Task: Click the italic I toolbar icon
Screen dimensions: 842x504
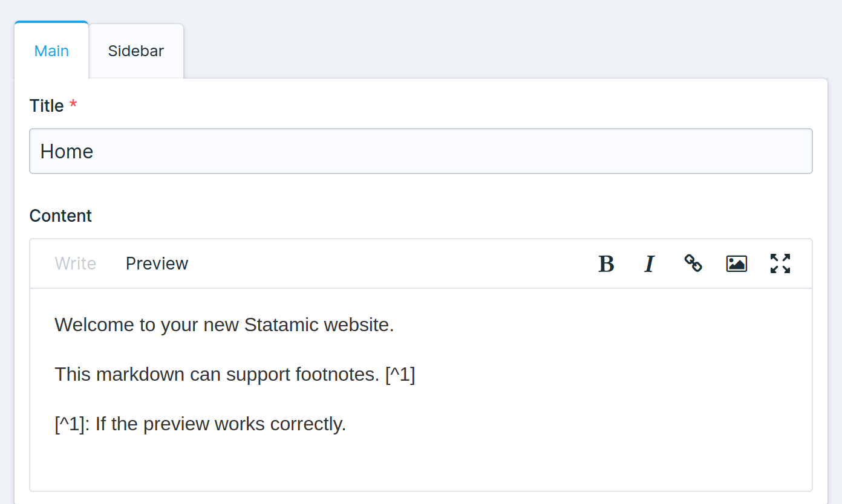Action: 649,263
